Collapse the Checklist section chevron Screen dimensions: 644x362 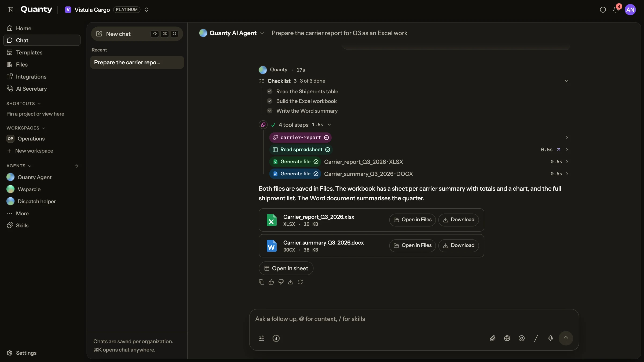(x=567, y=81)
